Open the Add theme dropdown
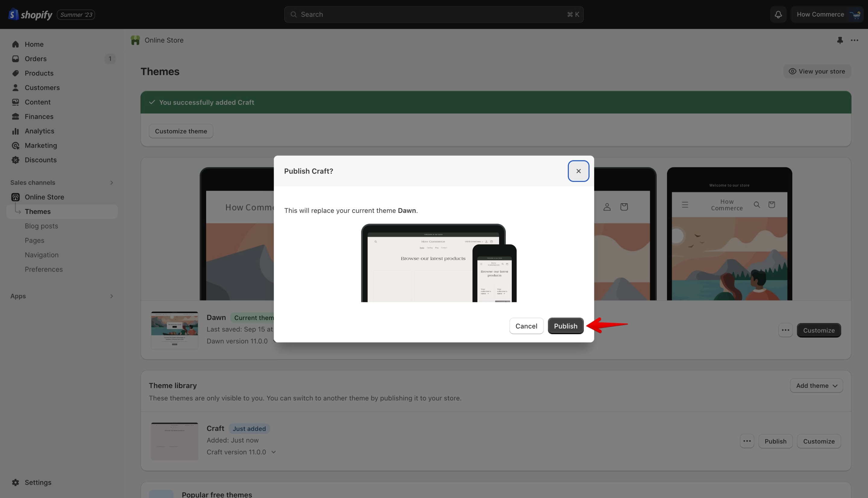The height and width of the screenshot is (498, 868). (x=816, y=385)
